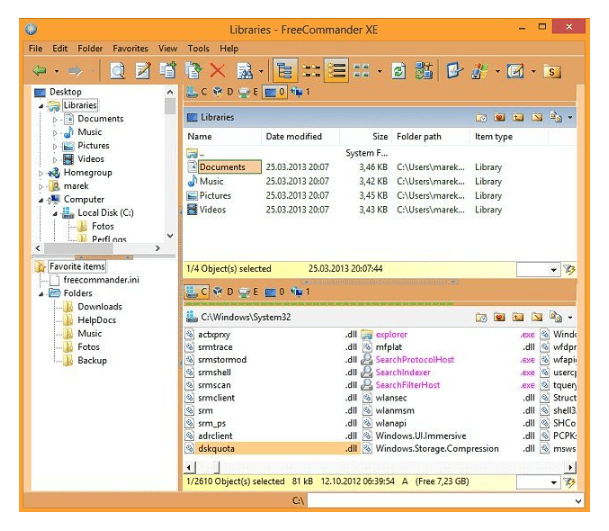The height and width of the screenshot is (531, 609).
Task: Click the Search files toolbar icon
Action: (x=244, y=71)
